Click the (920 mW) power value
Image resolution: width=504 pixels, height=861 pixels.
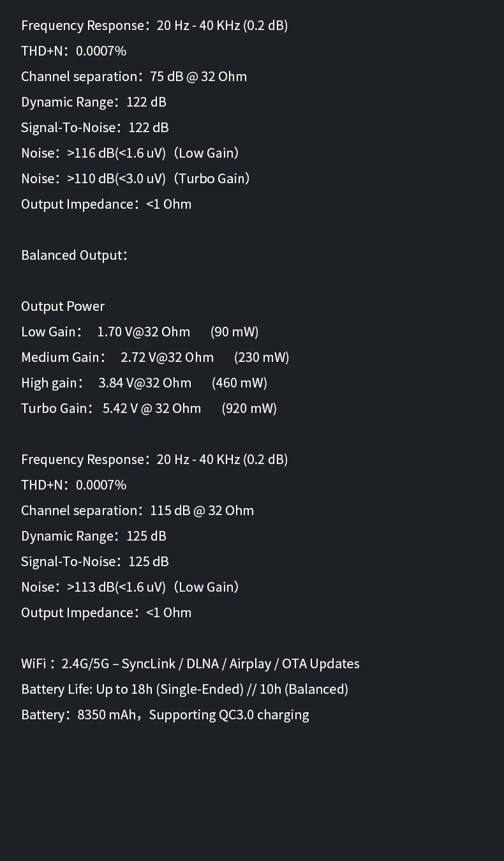click(249, 408)
